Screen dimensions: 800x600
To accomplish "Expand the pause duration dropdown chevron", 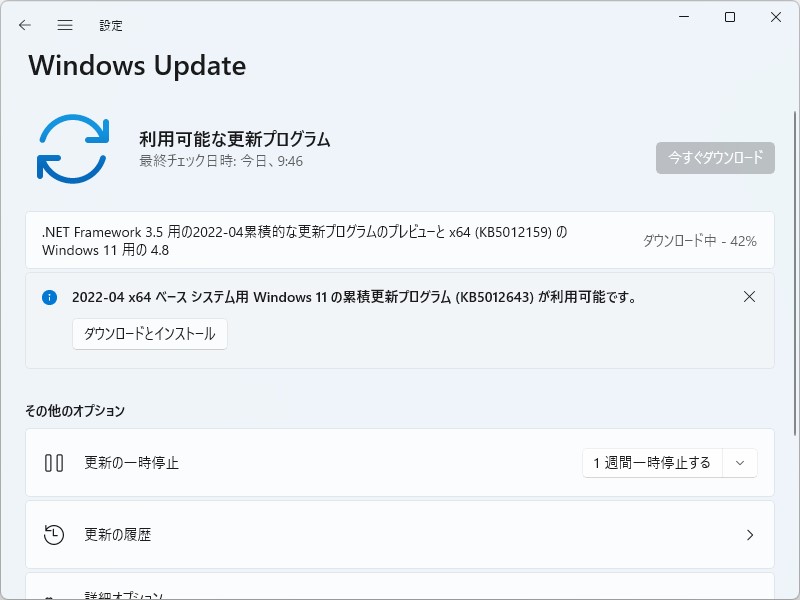I will pyautogui.click(x=739, y=463).
